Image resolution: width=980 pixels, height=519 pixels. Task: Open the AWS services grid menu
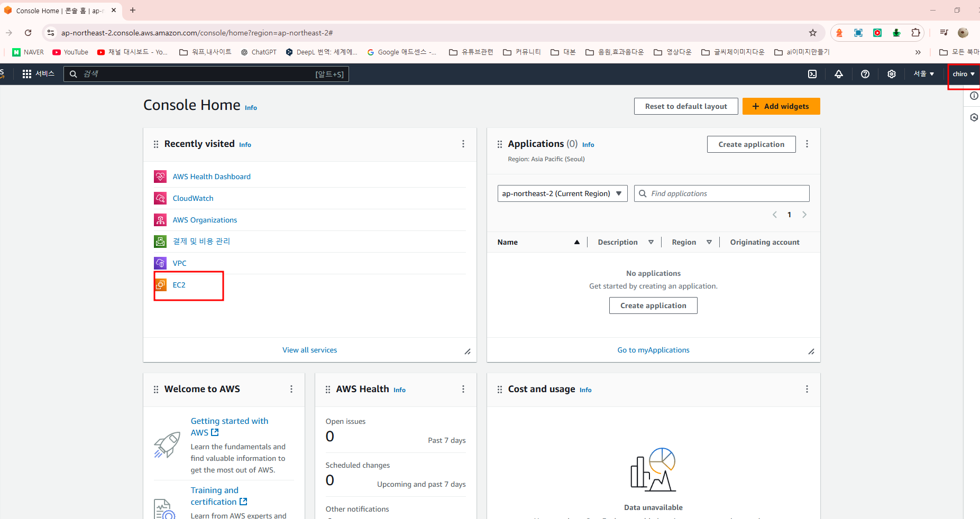(x=27, y=74)
